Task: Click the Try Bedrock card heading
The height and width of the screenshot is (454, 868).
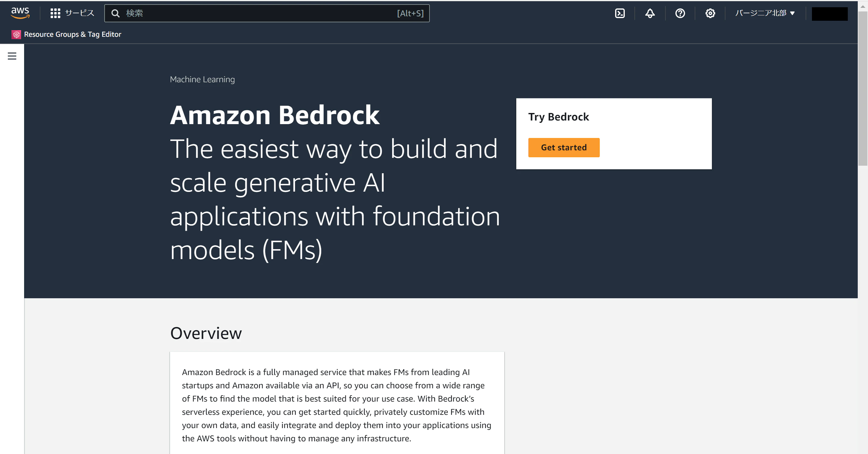Action: pos(558,117)
